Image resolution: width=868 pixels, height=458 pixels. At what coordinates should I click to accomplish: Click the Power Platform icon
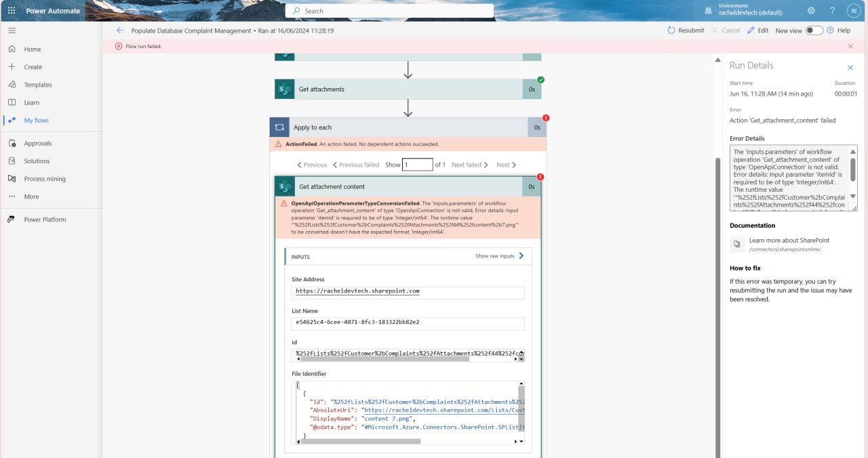[x=12, y=220]
